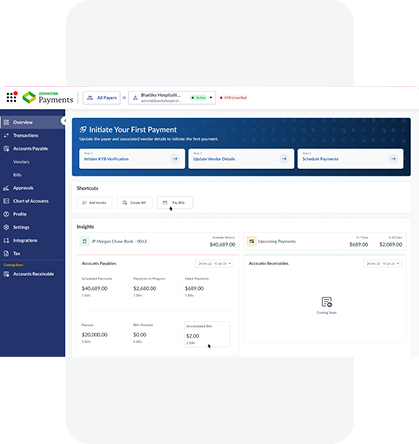
Task: Click the Transactions sidebar icon
Action: (6, 135)
